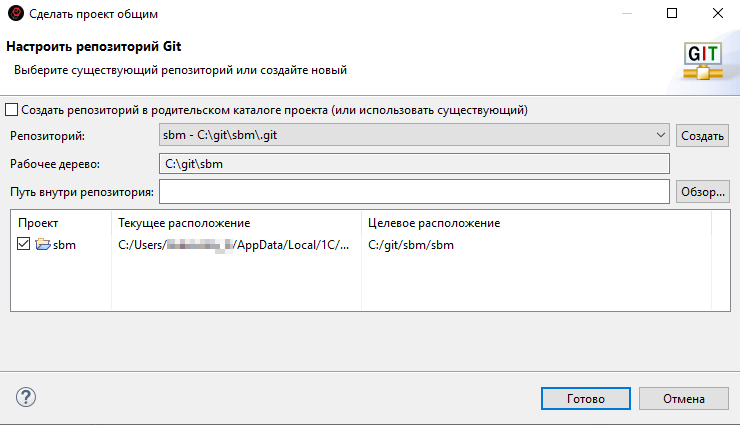Open the sbm repository combo box
The image size is (740, 425).
coord(408,135)
